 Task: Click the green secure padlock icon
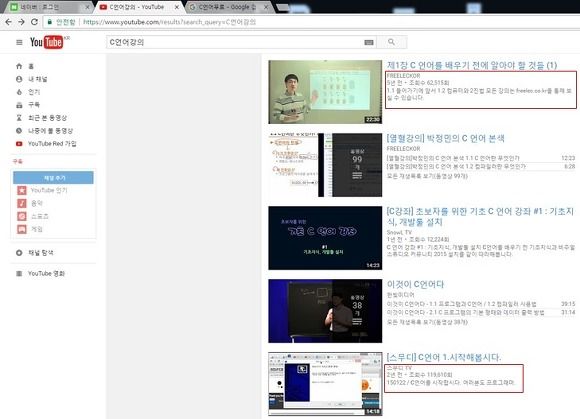click(x=49, y=22)
